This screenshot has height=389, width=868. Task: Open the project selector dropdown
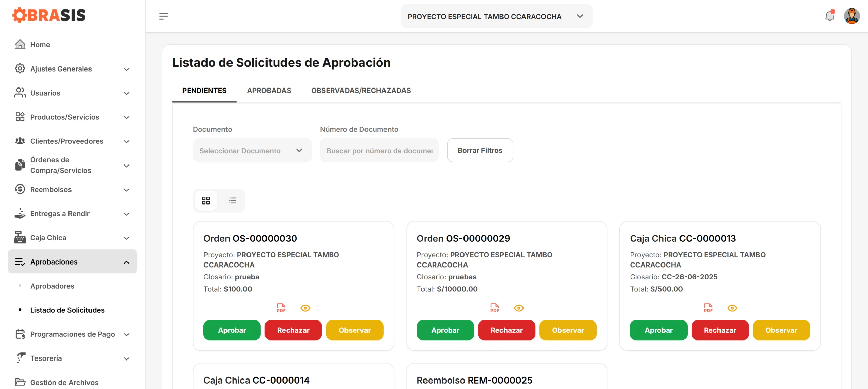tap(496, 16)
